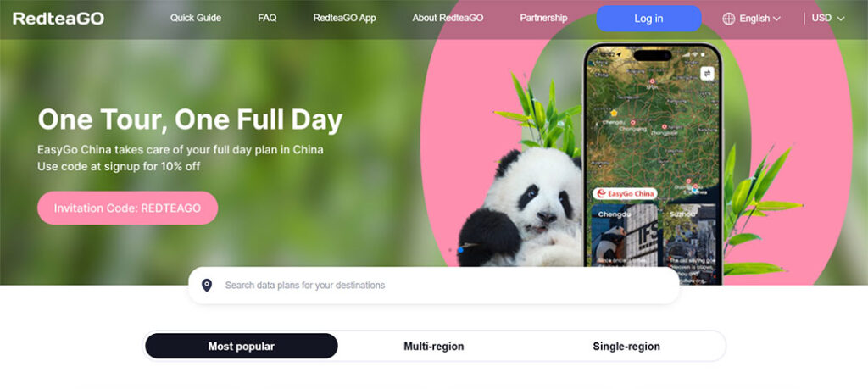Open the Chengdu card on the phone screen
Screen dimensions: 868x389
pos(625,235)
